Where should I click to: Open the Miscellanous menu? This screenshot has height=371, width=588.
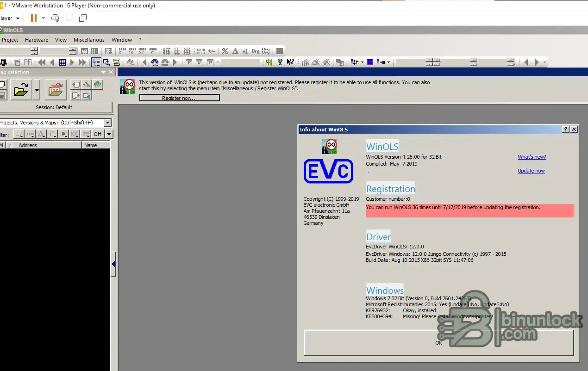tap(89, 40)
